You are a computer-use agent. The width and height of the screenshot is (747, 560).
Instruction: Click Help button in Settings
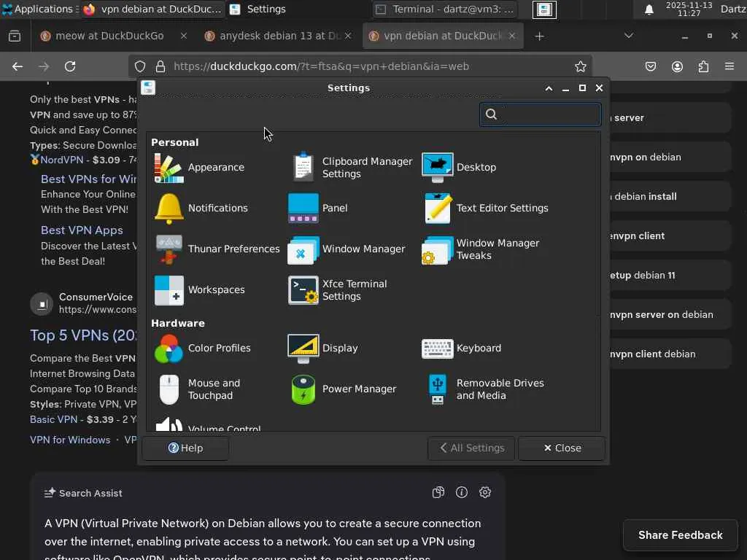(x=185, y=448)
